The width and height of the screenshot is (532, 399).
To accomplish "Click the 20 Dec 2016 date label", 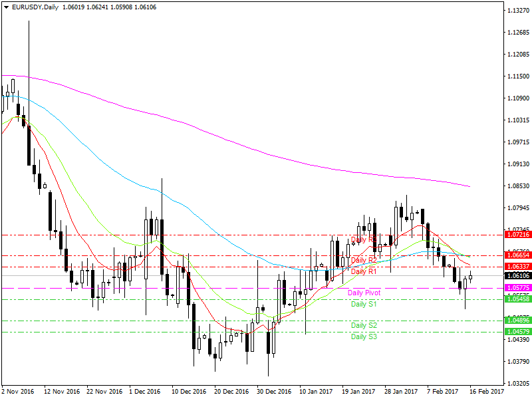I will [x=231, y=392].
